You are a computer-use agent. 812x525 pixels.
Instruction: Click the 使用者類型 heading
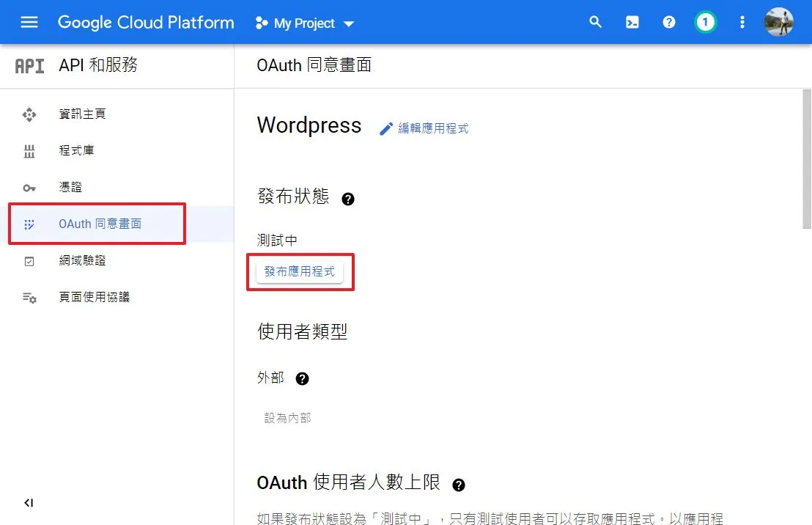[x=303, y=331]
